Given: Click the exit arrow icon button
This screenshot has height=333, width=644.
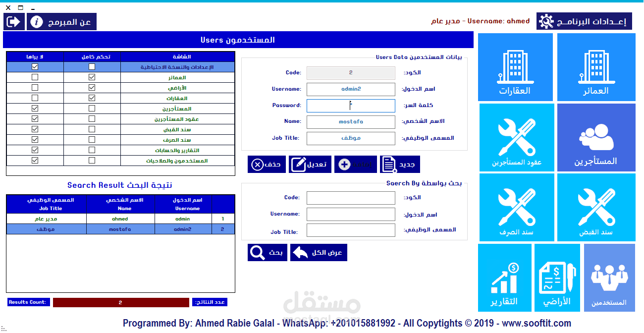Looking at the screenshot, I should coord(14,22).
